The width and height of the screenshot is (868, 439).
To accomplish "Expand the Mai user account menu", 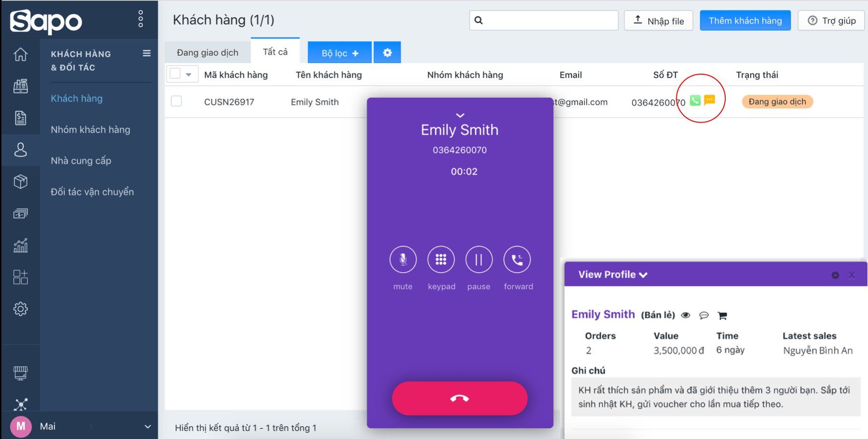I will (x=148, y=426).
